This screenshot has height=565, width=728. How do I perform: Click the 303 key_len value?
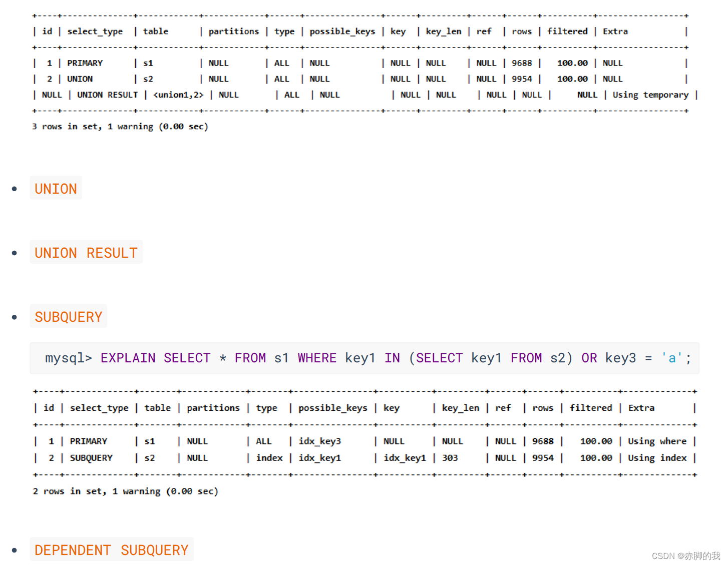pyautogui.click(x=450, y=458)
